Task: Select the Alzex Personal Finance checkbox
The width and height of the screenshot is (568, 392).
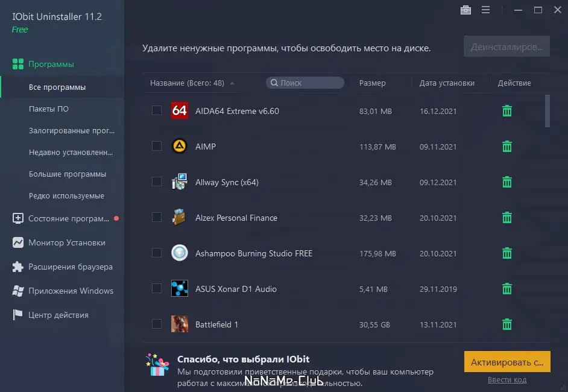Action: [157, 217]
